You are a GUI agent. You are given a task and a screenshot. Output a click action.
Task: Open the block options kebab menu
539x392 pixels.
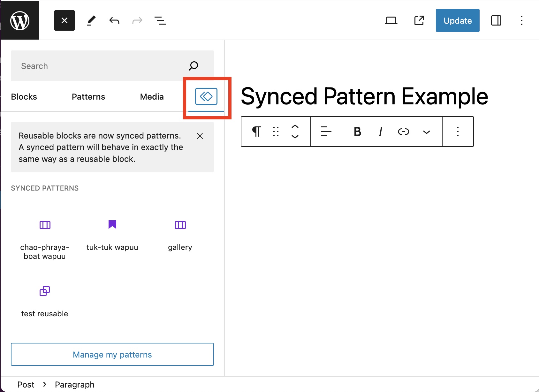coord(458,132)
